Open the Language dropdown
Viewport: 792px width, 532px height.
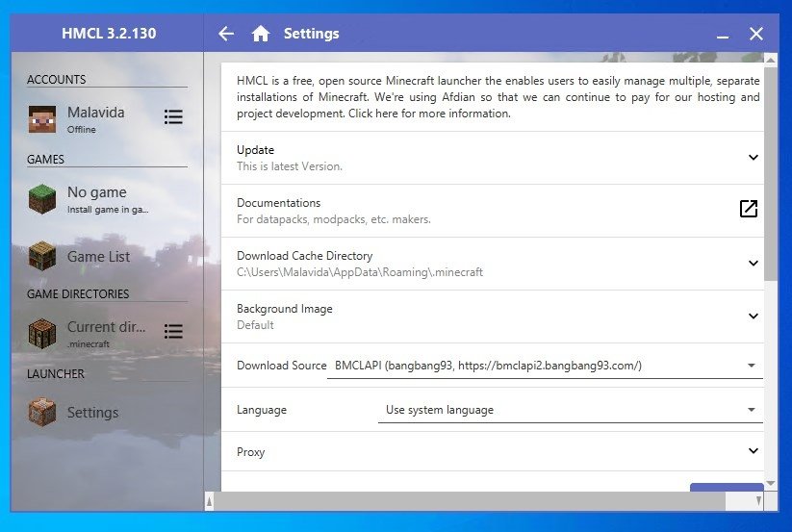coord(571,410)
